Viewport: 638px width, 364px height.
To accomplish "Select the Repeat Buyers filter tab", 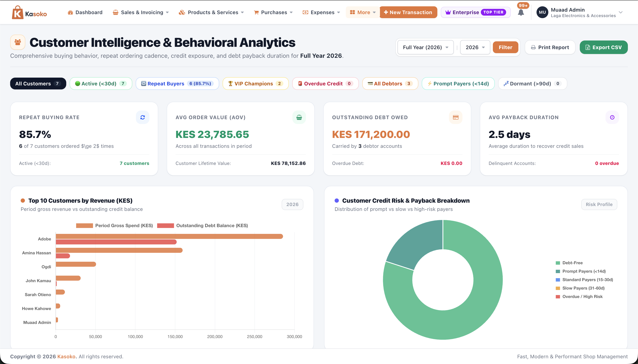I will coord(177,84).
